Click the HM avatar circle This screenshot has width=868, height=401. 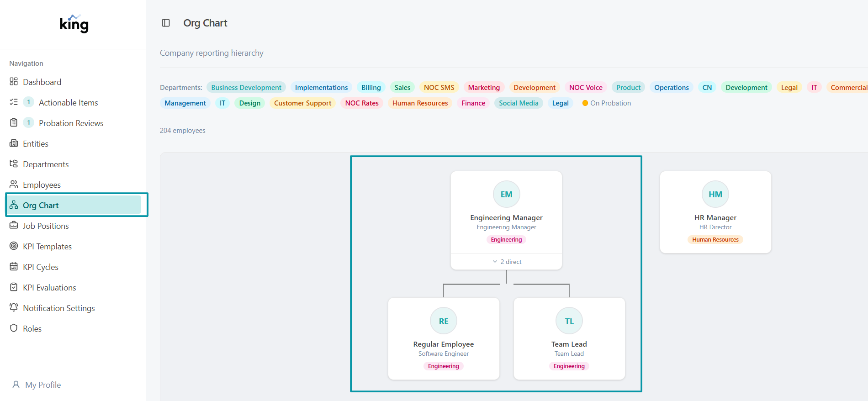tap(715, 194)
